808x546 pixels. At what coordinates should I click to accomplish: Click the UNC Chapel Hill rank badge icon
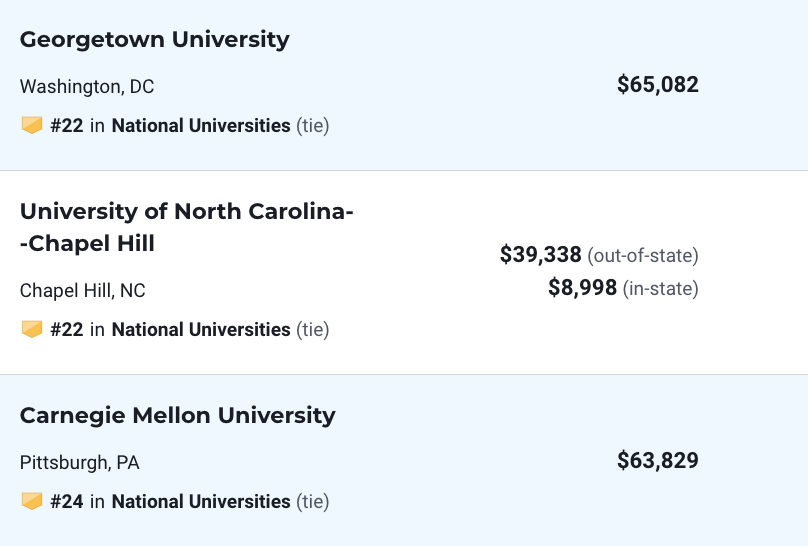click(31, 329)
